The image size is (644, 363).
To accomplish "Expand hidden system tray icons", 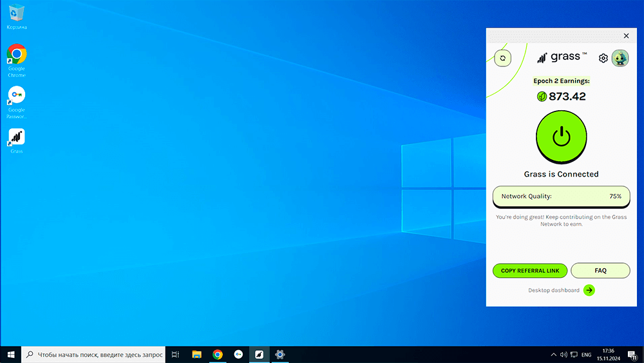I will coord(553,355).
